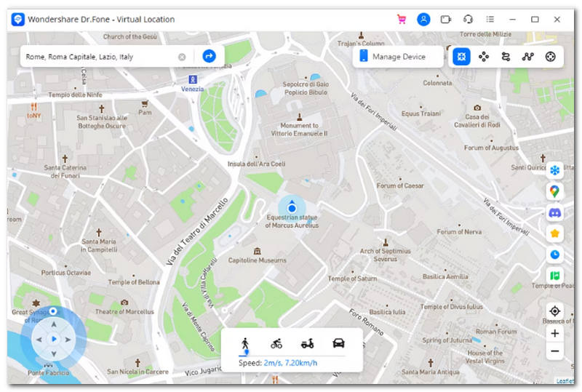Select walking speed mode

[245, 343]
